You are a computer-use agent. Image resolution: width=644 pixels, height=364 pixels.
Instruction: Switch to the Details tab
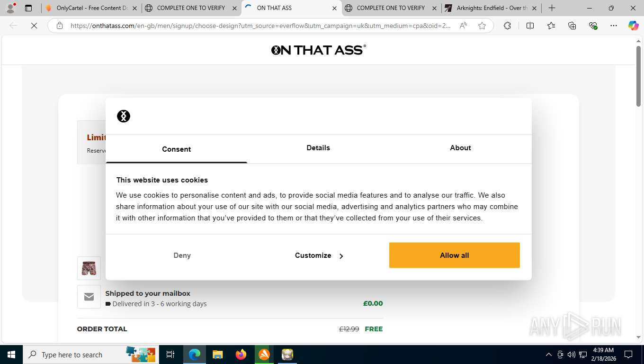(318, 148)
